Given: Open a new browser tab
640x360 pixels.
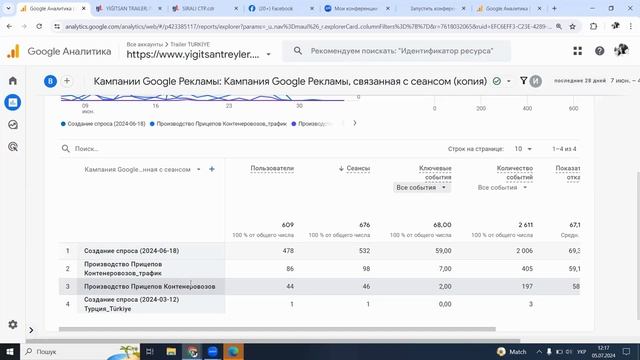Looking at the screenshot, I should pos(554,8).
